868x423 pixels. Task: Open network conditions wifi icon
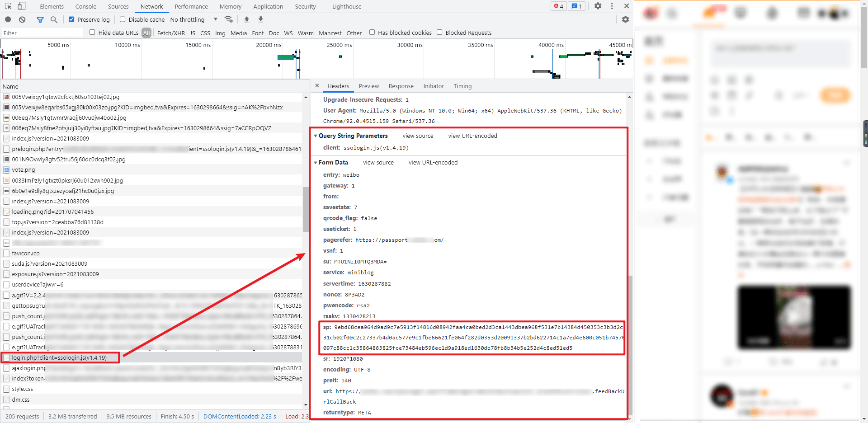(x=229, y=19)
